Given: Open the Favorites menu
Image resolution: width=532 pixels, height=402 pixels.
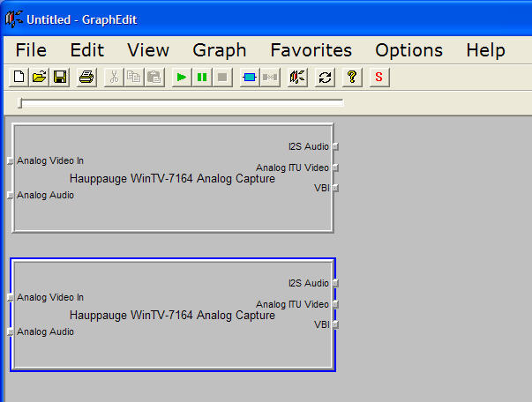Looking at the screenshot, I should coord(311,50).
